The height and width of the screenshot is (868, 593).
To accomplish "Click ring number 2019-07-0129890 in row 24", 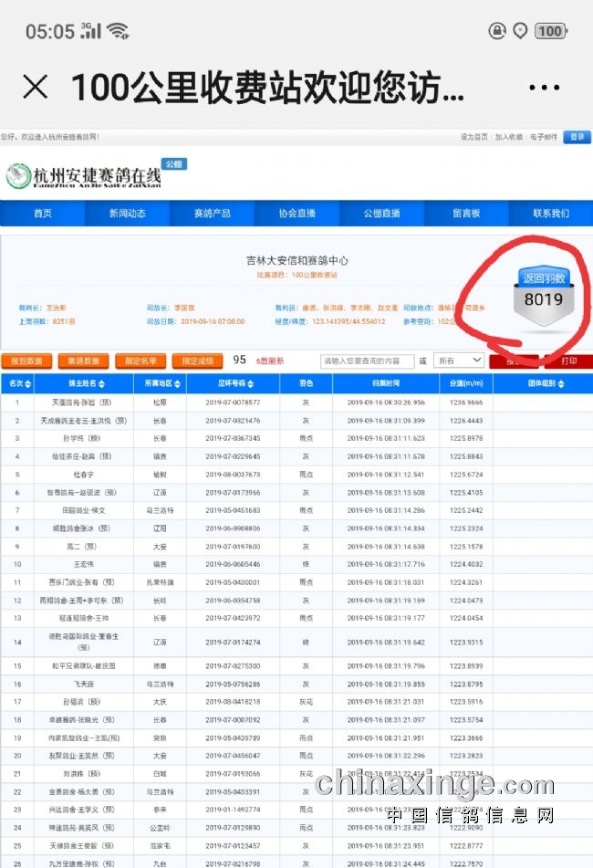I will (x=233, y=828).
